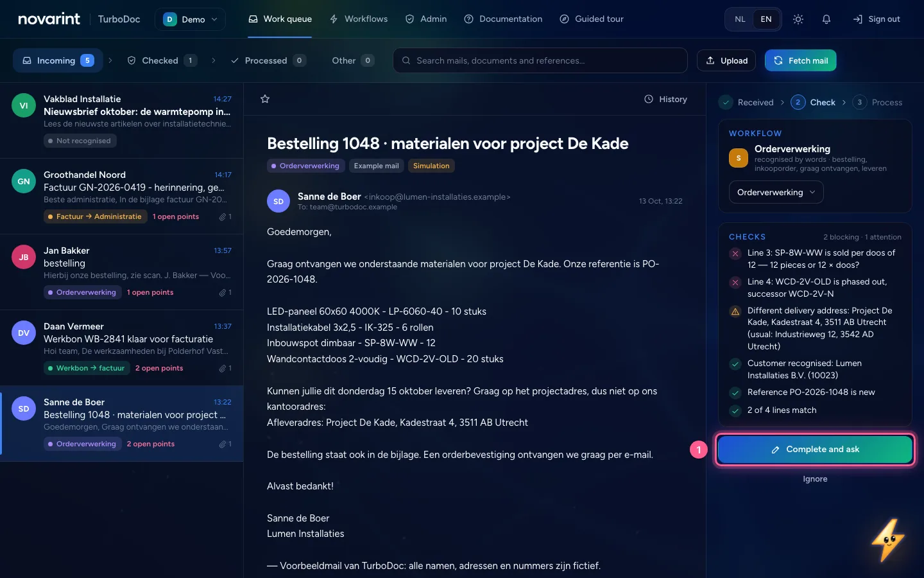The image size is (924, 578).
Task: Open the lightning bolt assistant mascot
Action: coord(888,541)
